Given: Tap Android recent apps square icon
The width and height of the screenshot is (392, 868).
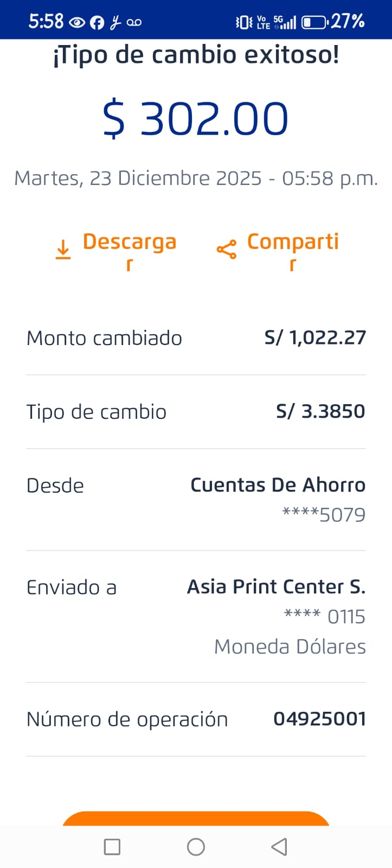Looking at the screenshot, I should pyautogui.click(x=112, y=846).
